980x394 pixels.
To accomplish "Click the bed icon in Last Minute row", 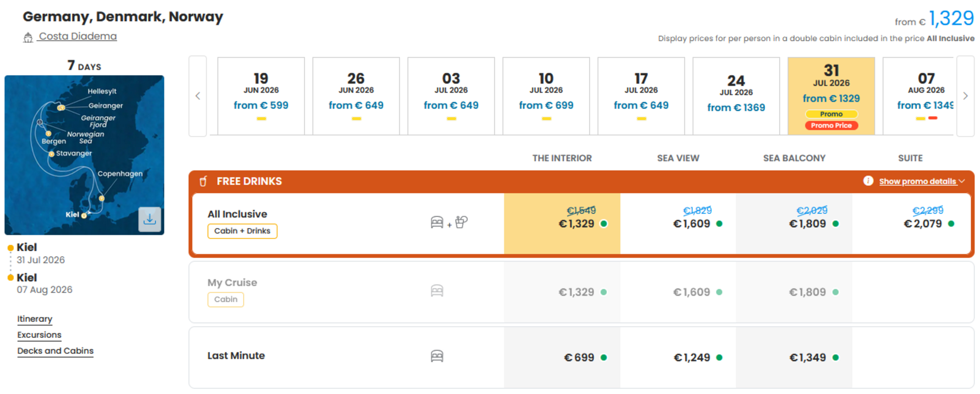I will pos(437,356).
